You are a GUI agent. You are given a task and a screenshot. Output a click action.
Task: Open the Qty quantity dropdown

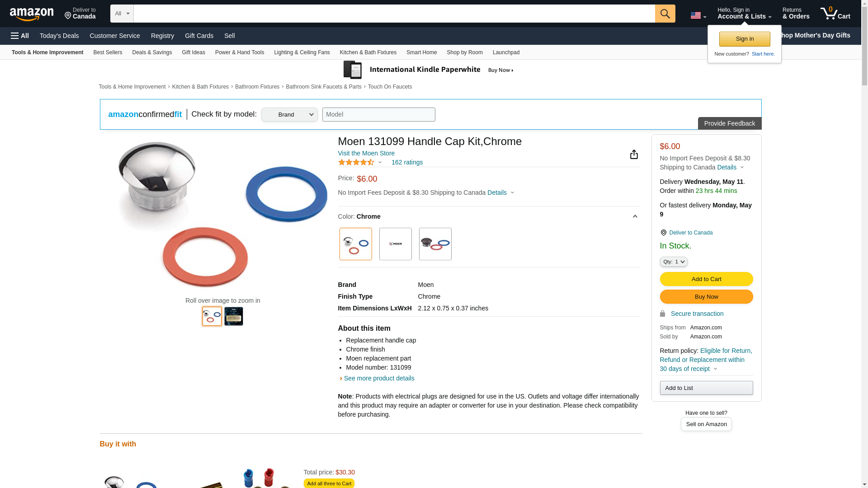pos(674,262)
